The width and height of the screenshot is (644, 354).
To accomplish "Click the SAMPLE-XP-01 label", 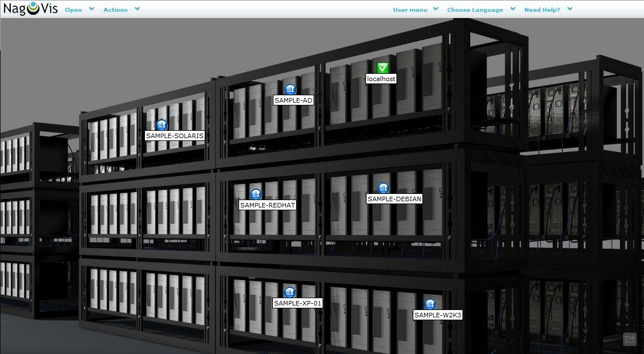I will [297, 303].
